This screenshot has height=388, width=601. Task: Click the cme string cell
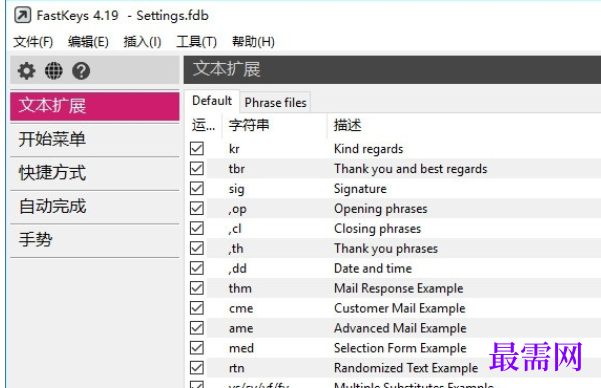click(x=241, y=309)
